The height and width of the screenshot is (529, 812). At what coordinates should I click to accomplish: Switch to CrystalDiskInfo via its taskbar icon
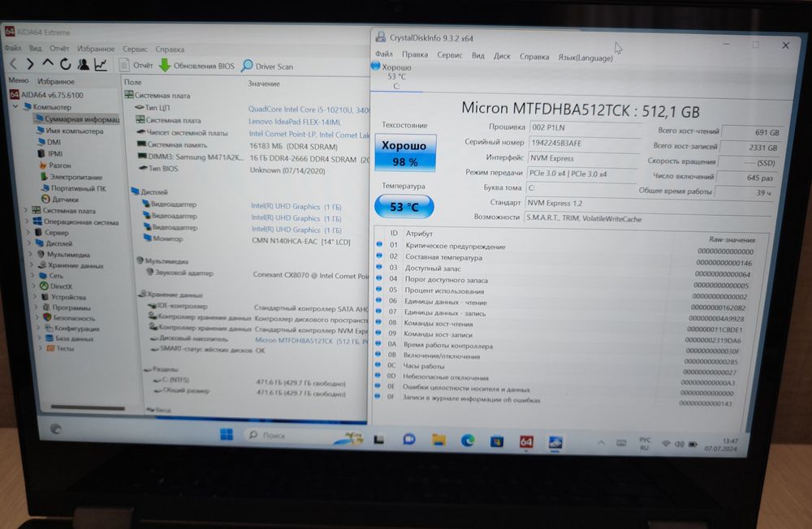[555, 442]
